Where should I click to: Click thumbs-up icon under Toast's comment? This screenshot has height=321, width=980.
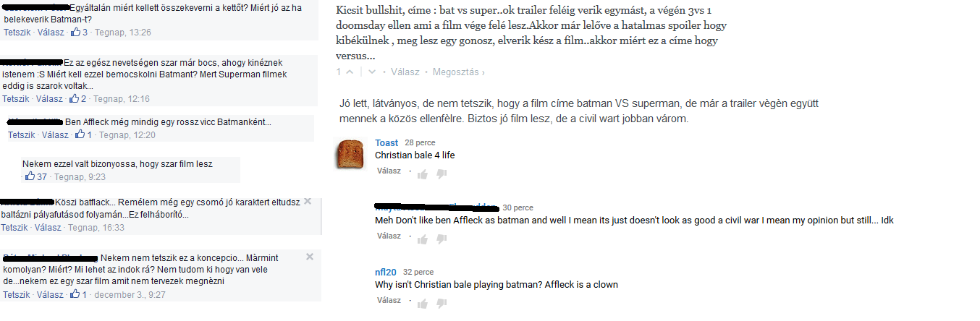(423, 174)
